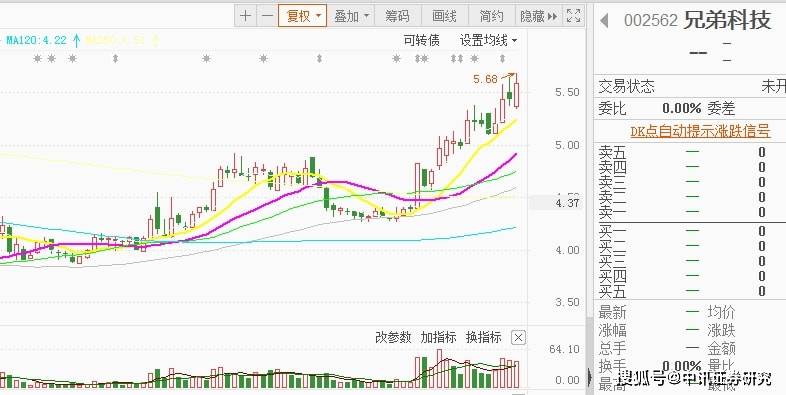
Task: Open DK点自动提示涨跌信号 link
Action: 700,131
